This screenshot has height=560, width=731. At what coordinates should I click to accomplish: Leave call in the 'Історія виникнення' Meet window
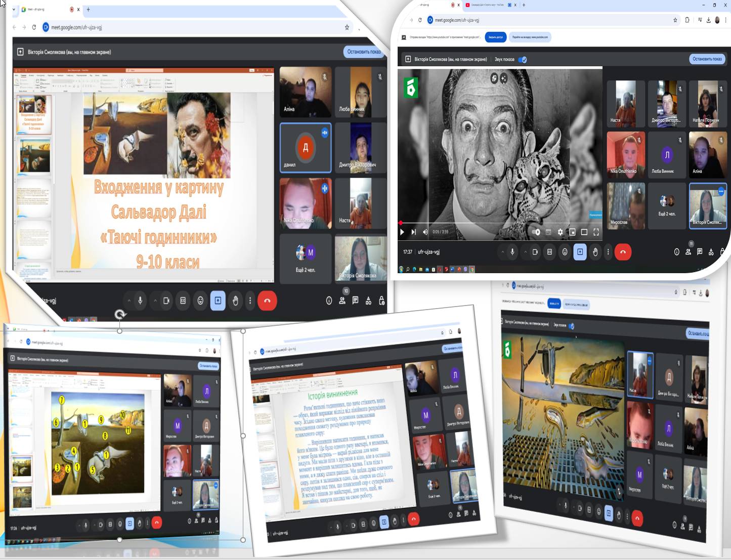pos(414,519)
